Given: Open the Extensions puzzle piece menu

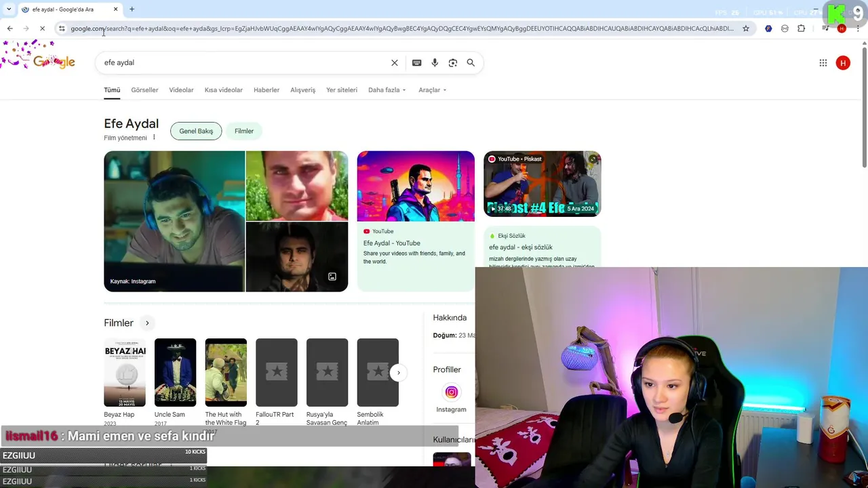Looking at the screenshot, I should 802,28.
